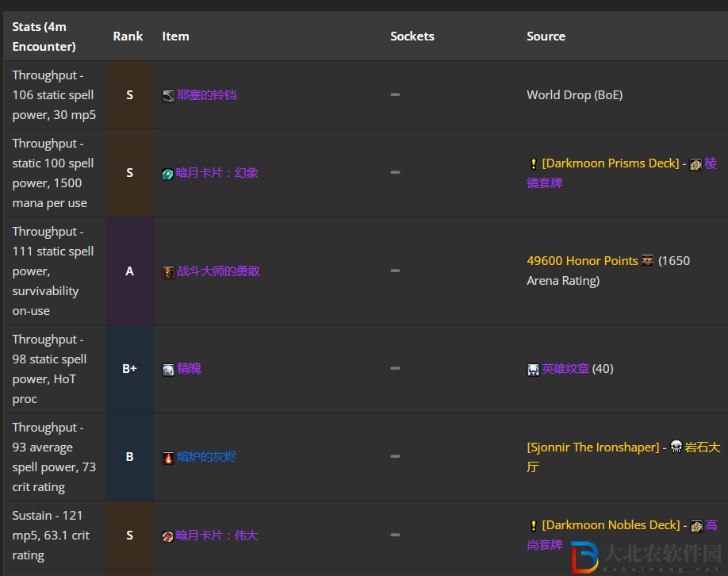Click the 106 static spell power stats cell
Viewport: 728px width, 576px height.
tap(54, 95)
